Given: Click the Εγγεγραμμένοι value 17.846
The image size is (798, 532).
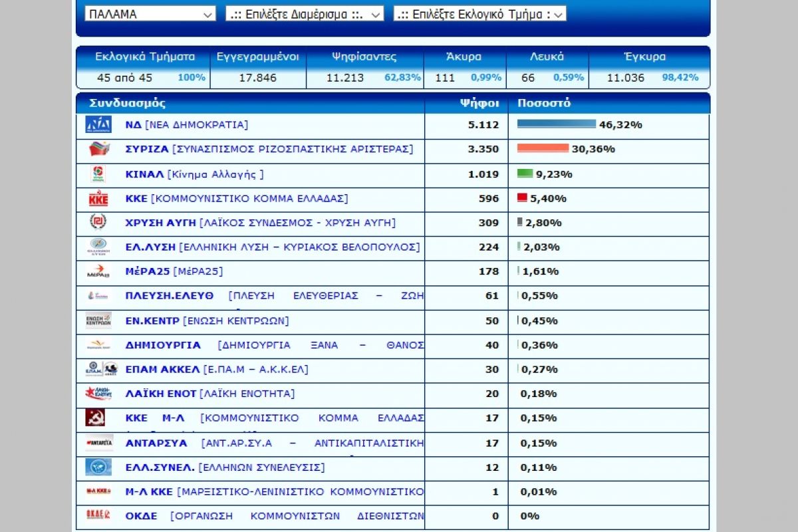Looking at the screenshot, I should [257, 78].
